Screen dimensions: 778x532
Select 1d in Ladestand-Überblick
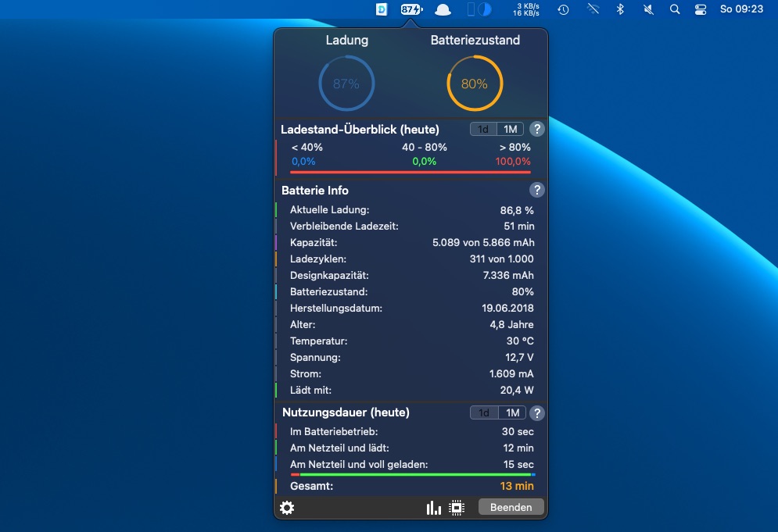(x=483, y=130)
